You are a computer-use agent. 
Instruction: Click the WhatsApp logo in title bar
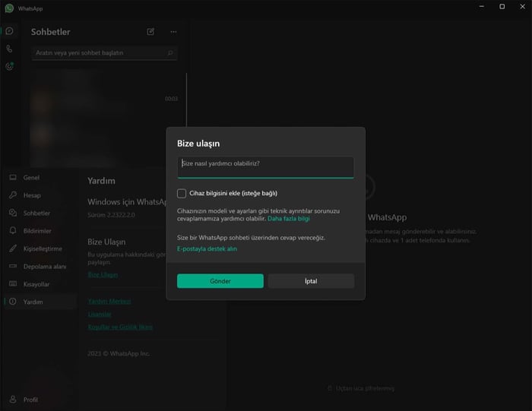9,8
